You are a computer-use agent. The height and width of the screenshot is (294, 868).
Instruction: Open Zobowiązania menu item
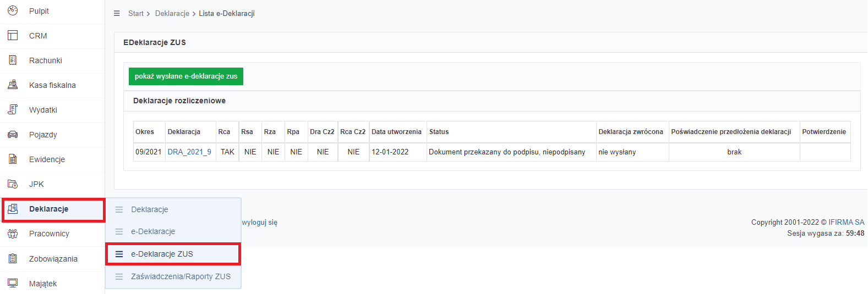point(52,259)
